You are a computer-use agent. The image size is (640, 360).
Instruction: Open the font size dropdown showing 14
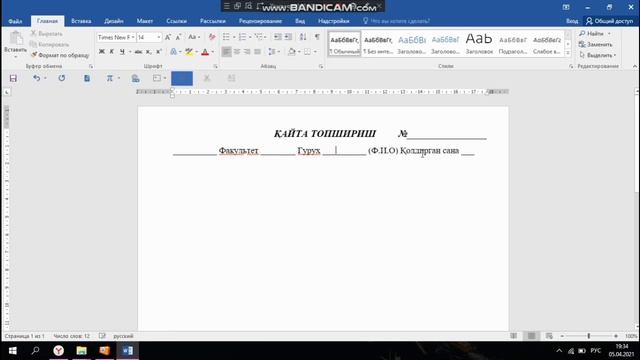[x=159, y=37]
